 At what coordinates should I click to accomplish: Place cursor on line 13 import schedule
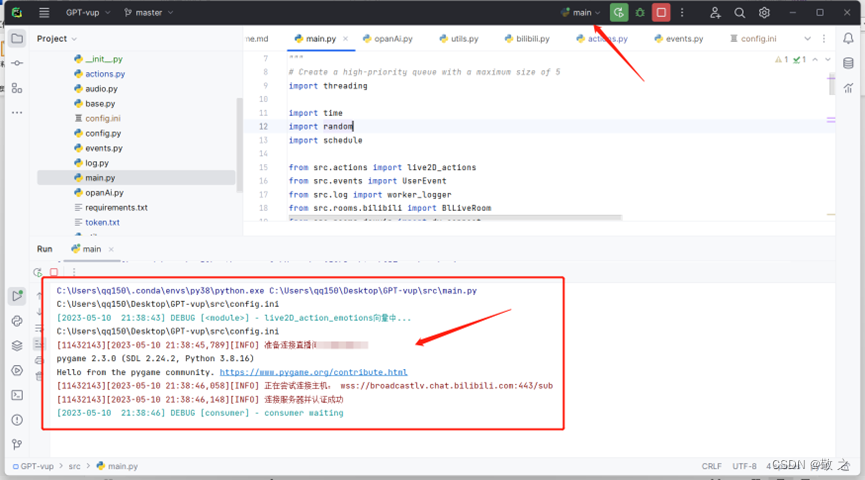[x=325, y=140]
